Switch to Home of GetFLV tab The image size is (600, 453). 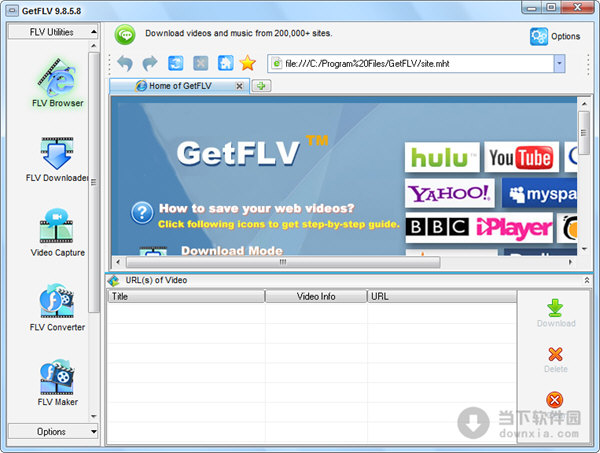(x=179, y=86)
